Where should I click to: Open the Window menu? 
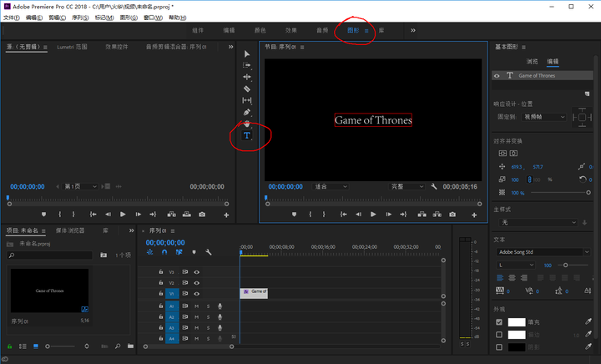(153, 18)
